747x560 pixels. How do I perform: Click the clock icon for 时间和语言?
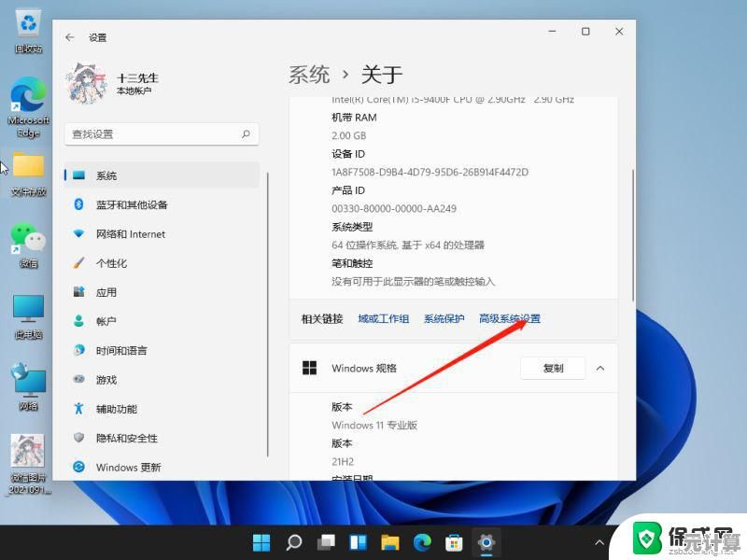78,350
